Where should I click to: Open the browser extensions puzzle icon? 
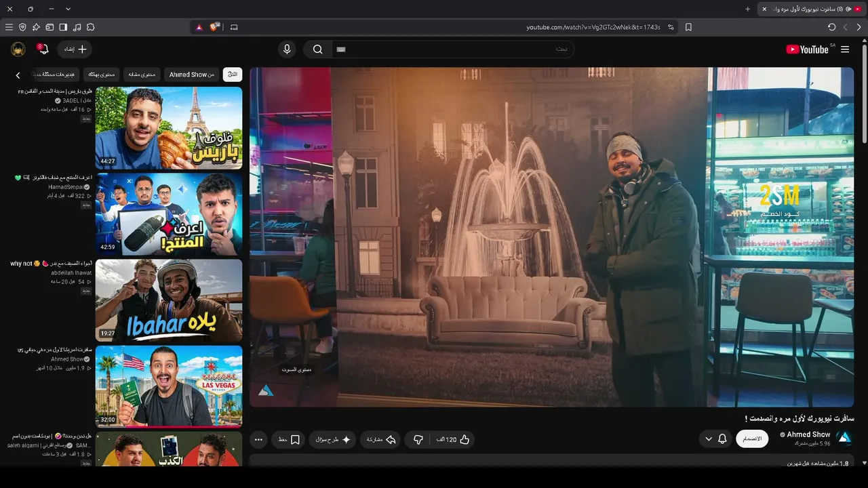[x=90, y=27]
